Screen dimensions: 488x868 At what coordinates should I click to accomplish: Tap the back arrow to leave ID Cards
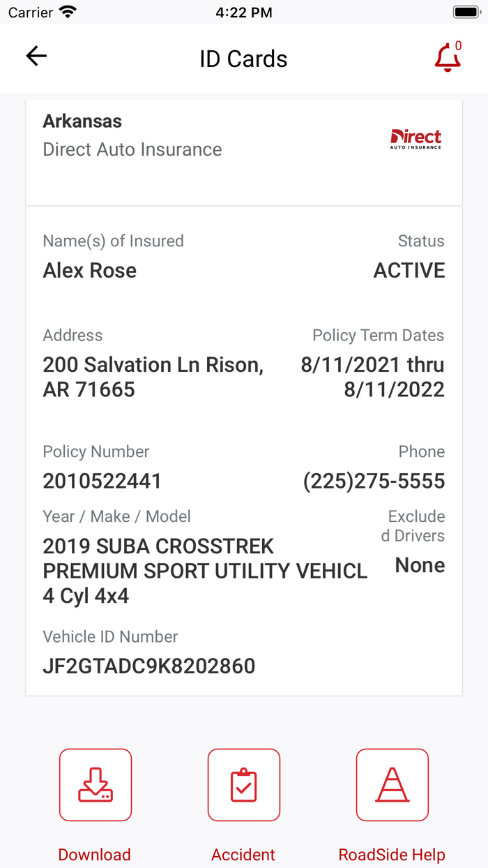tap(36, 56)
